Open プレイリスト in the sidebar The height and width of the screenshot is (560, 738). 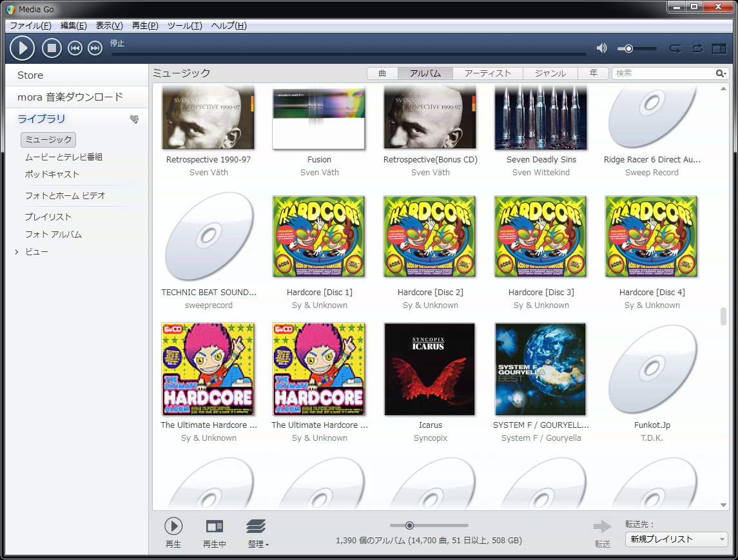(x=48, y=217)
